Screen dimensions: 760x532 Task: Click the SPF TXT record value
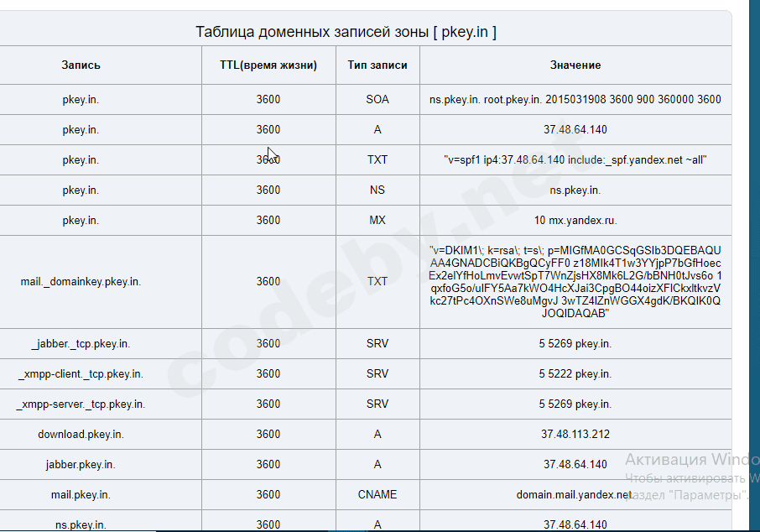tap(575, 159)
